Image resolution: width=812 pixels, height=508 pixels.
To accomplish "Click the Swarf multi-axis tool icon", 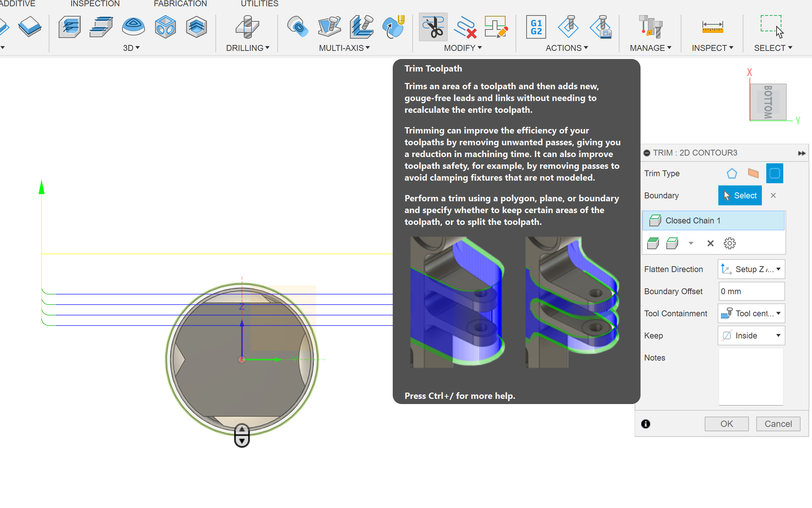I will tap(329, 27).
